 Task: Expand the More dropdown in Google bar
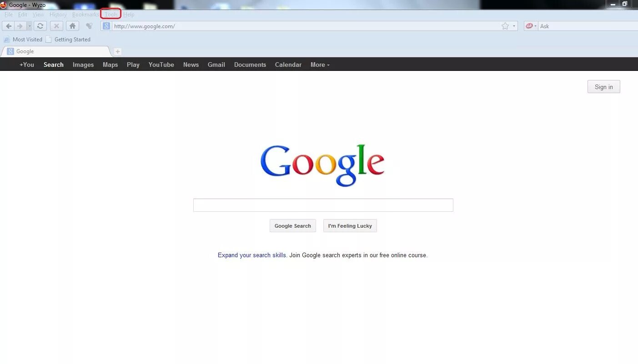point(320,65)
